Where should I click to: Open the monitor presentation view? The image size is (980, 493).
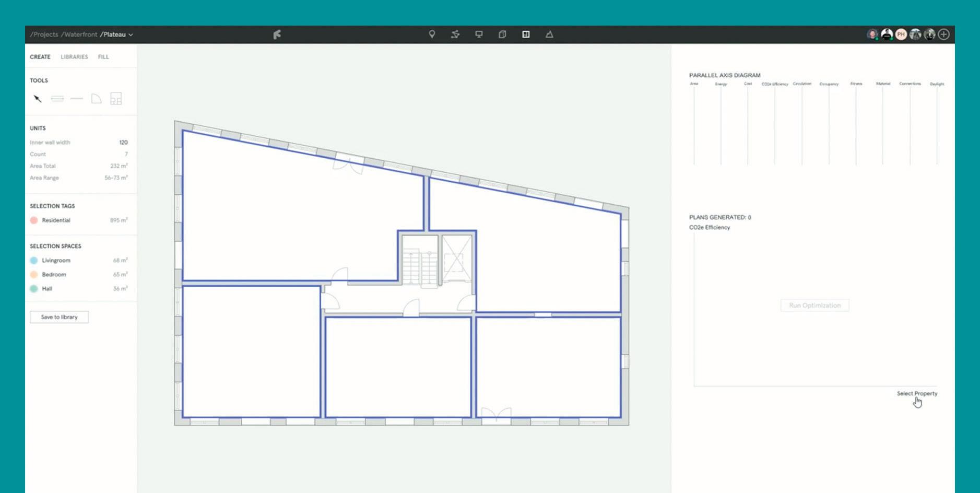pos(479,34)
